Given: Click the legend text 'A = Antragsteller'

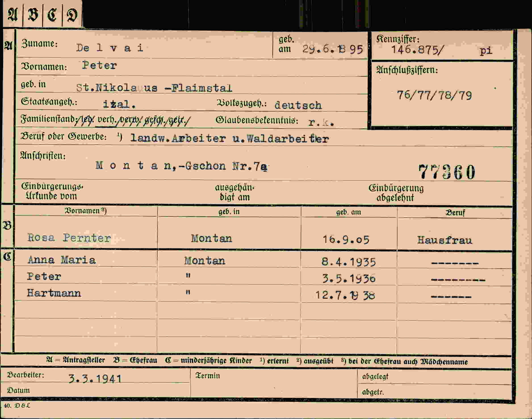Looking at the screenshot, I should 76,360.
